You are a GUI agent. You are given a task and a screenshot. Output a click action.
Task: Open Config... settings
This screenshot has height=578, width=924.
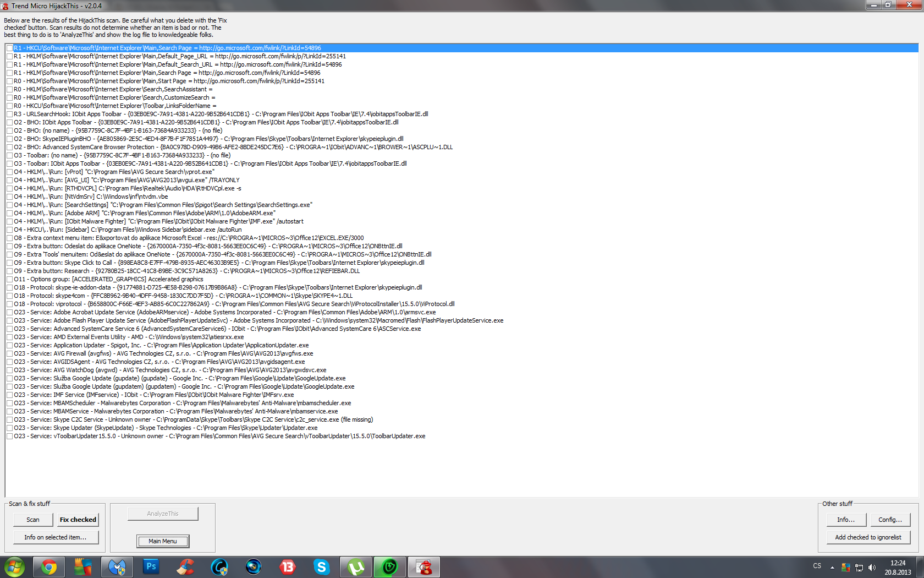pyautogui.click(x=890, y=520)
